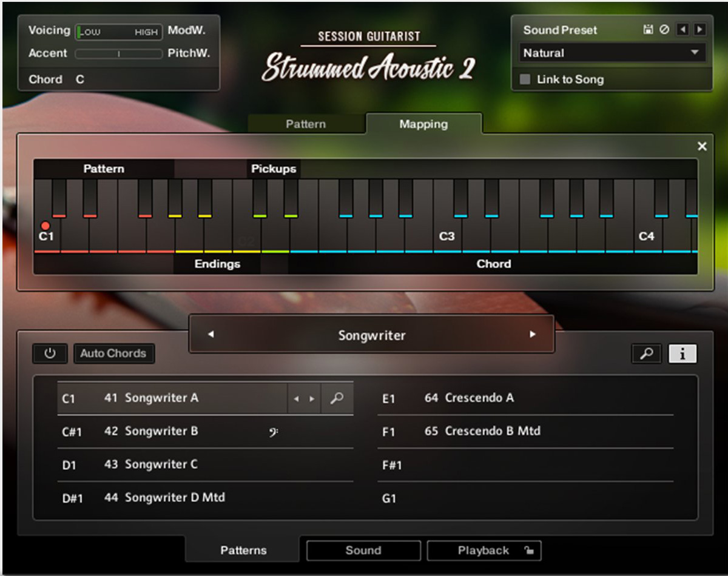The image size is (728, 576).
Task: Select the D1 Songwriter C pattern
Action: coord(205,465)
